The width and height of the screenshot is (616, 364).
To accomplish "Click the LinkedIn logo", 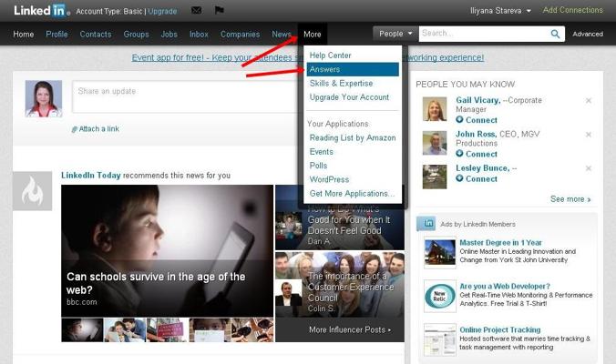I will 42,11.
